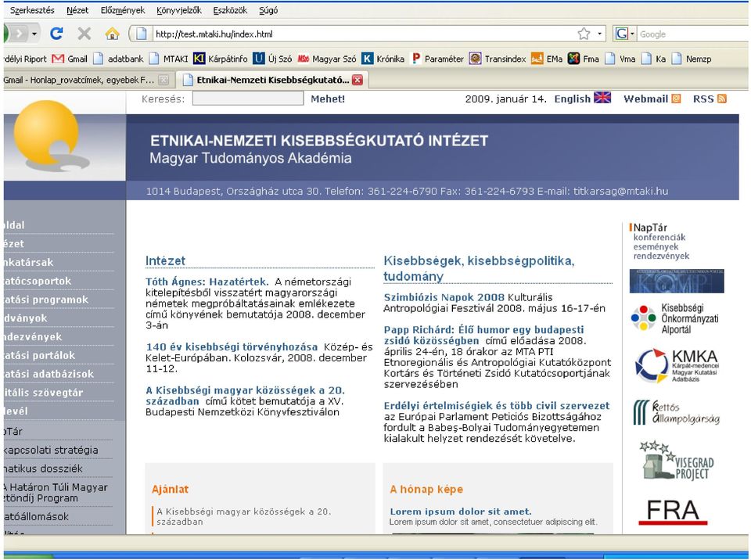Viewport: 751px width, 560px height.
Task: Open the back/forward history dropdown arrow
Action: (x=34, y=34)
